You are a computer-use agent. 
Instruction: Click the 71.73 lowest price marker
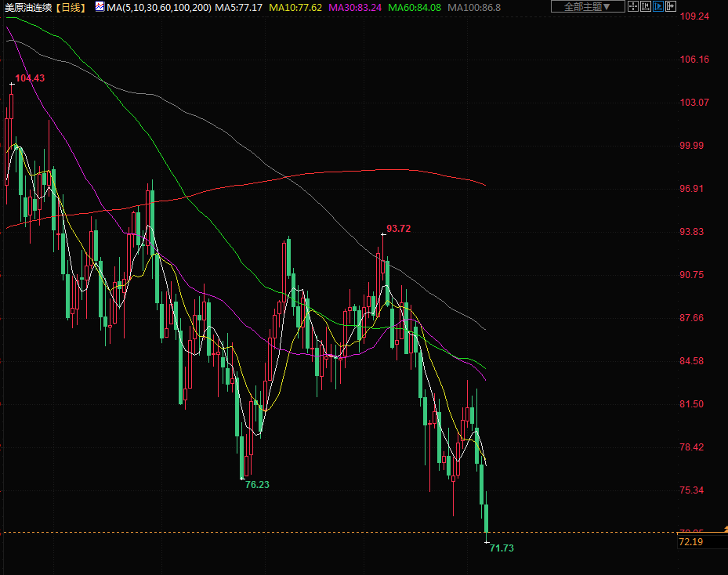point(502,548)
